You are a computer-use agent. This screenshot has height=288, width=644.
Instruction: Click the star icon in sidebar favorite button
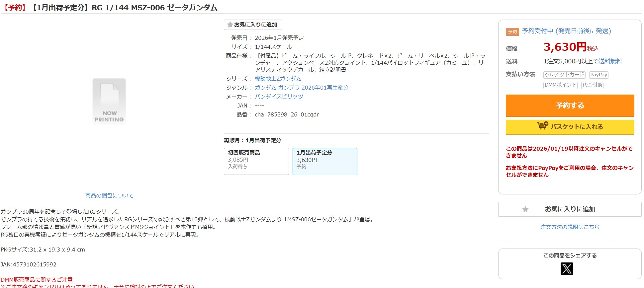[x=525, y=209]
